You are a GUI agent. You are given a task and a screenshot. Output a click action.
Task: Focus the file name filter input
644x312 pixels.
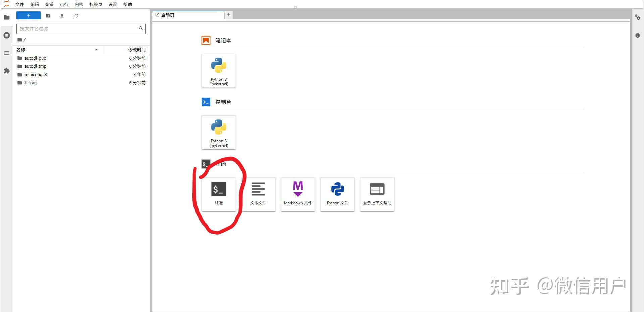coord(81,28)
